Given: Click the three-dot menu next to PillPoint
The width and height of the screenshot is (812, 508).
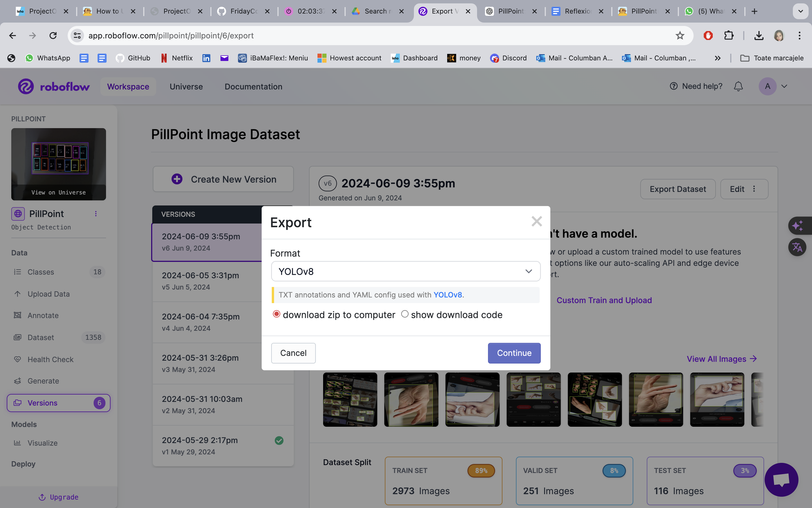Looking at the screenshot, I should [96, 214].
